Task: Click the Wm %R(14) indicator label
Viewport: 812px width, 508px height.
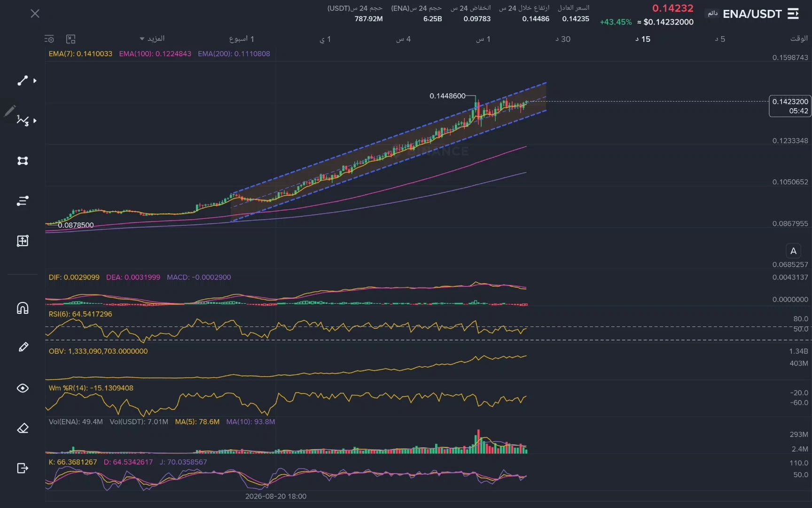Action: point(91,388)
